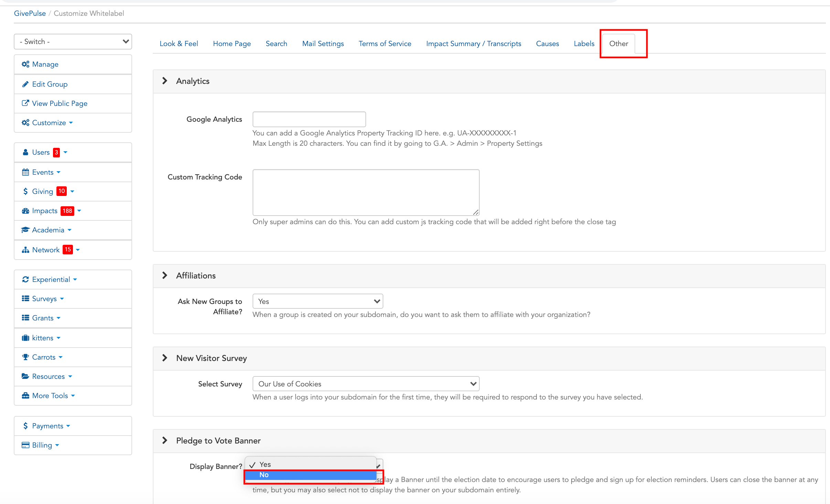The height and width of the screenshot is (504, 830).
Task: Open the Surveys sidebar menu
Action: [73, 299]
